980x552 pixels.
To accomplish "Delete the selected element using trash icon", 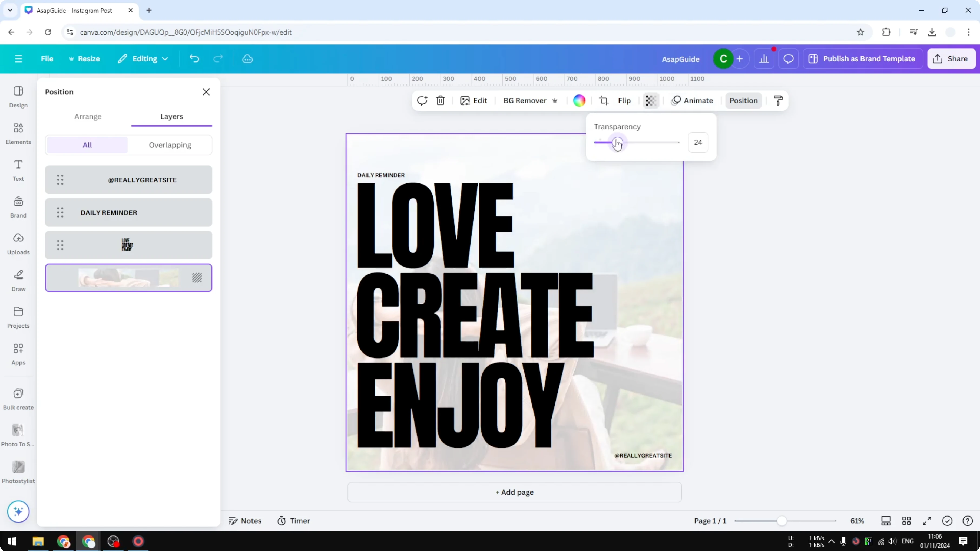I will [x=440, y=100].
